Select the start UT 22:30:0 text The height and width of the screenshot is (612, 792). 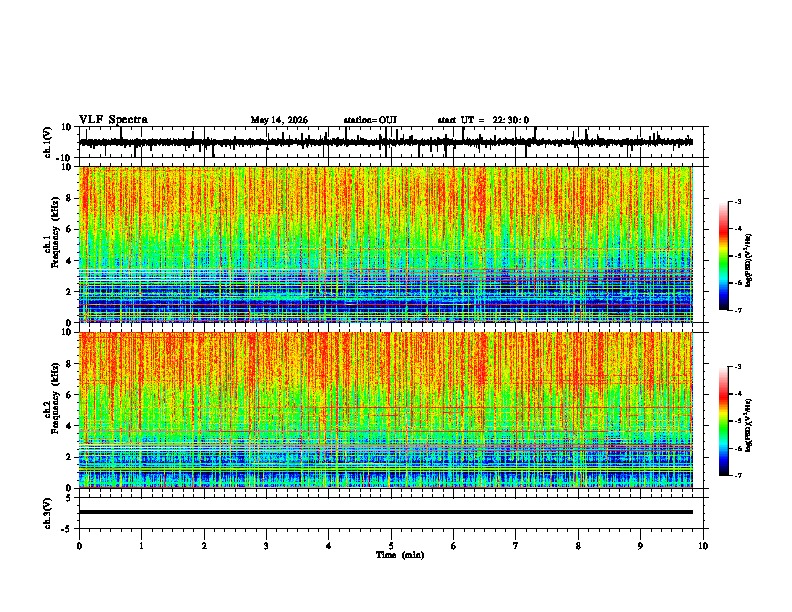[483, 120]
